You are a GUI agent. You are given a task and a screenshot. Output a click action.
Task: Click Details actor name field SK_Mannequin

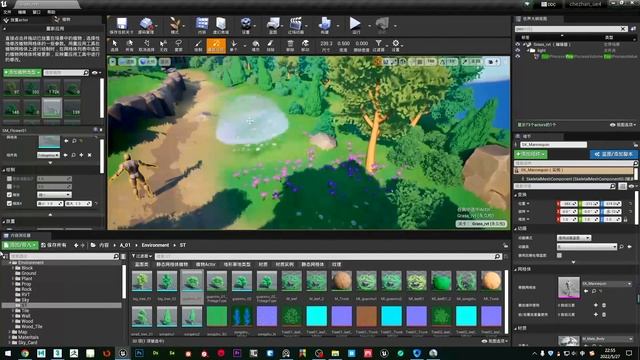pos(553,144)
